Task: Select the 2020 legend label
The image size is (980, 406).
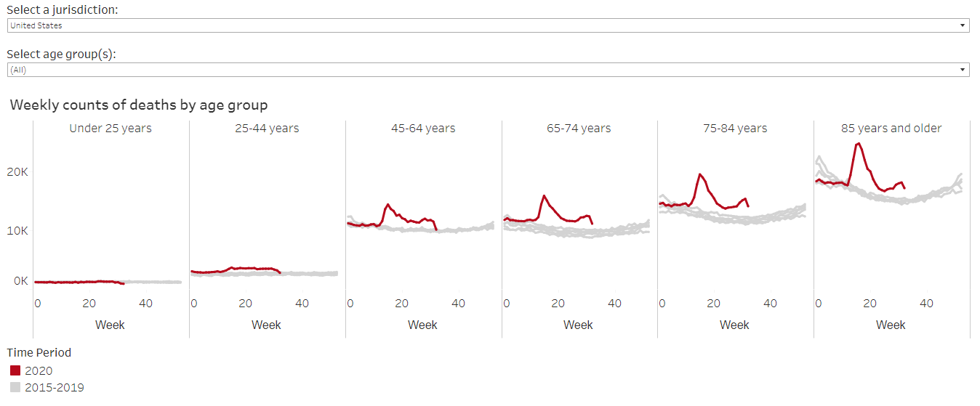Action: coord(39,370)
